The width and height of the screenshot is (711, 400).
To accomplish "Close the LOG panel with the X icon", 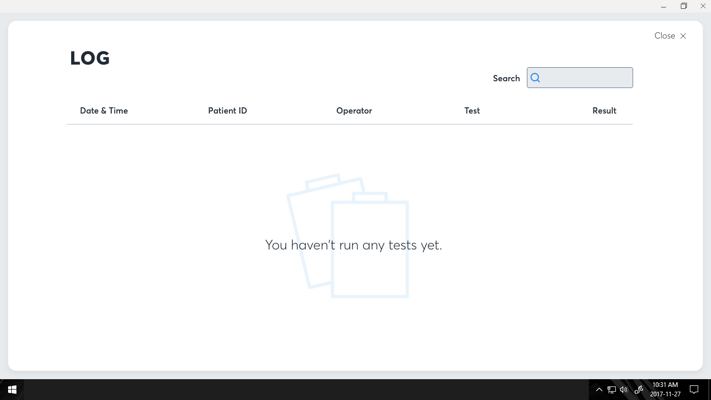I will pos(683,36).
